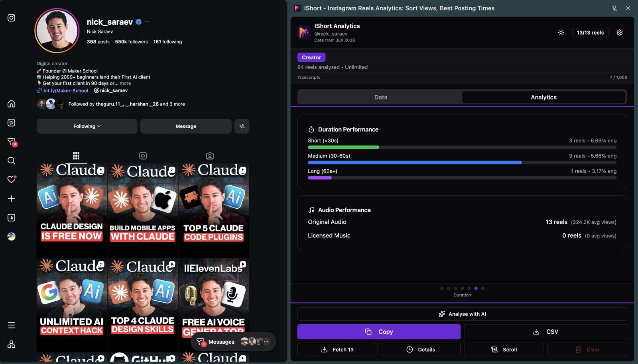
Task: Switch to posts grid tab
Action: tap(76, 156)
